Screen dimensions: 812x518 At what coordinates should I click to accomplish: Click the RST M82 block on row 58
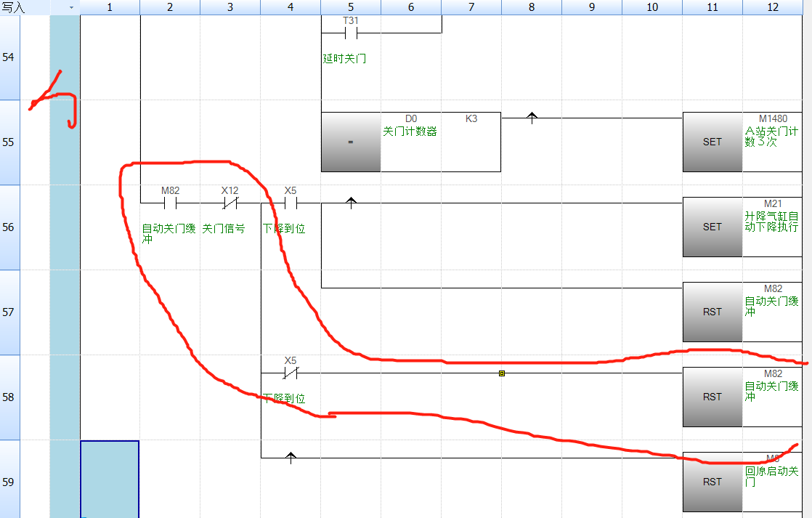(712, 397)
